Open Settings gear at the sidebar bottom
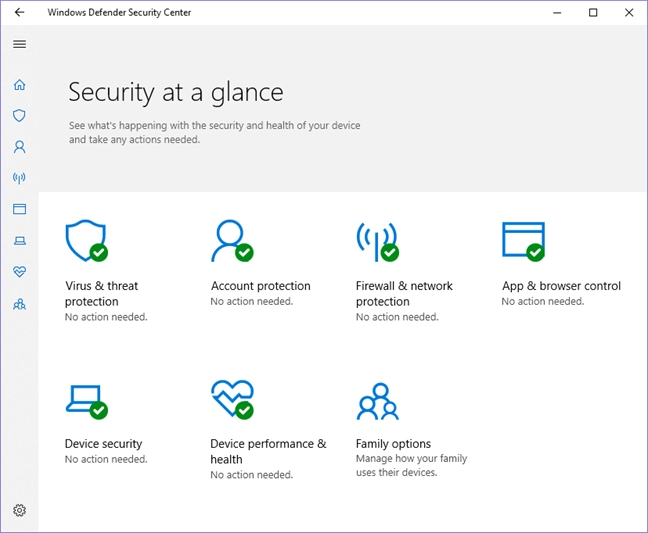 pos(19,510)
